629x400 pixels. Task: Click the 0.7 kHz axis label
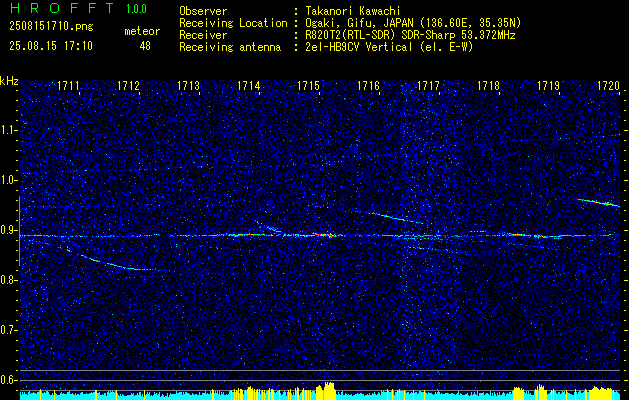[8, 330]
